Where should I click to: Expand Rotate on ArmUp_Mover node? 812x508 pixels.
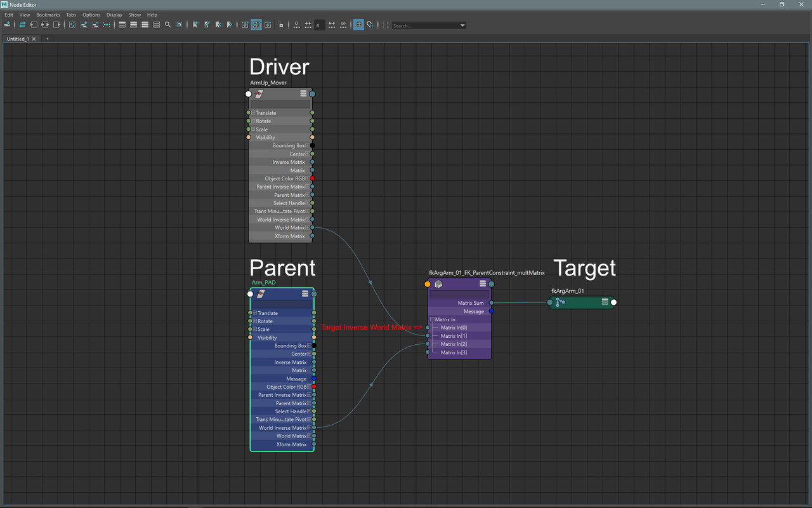(x=254, y=121)
